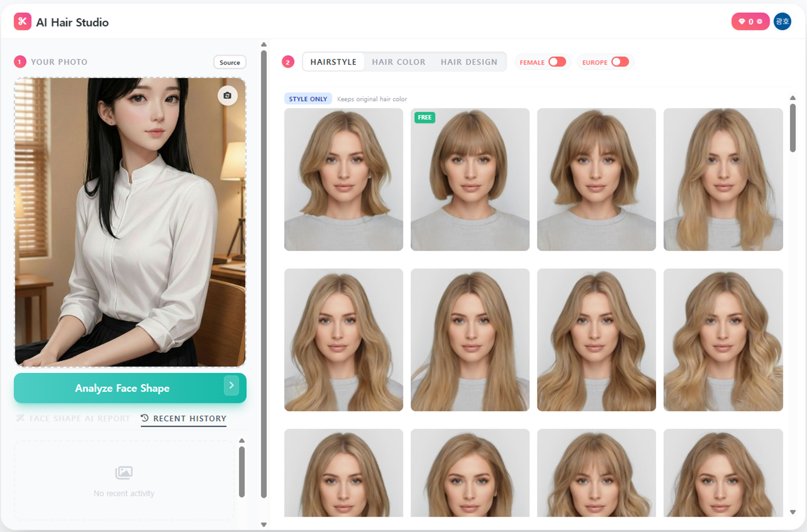Open the camera icon on your photo
807x532 pixels.
[x=228, y=96]
